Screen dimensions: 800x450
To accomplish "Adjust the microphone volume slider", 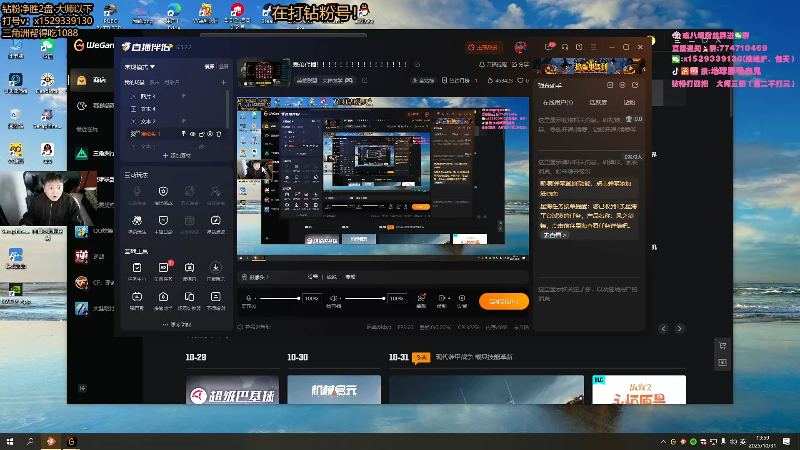I will 280,298.
